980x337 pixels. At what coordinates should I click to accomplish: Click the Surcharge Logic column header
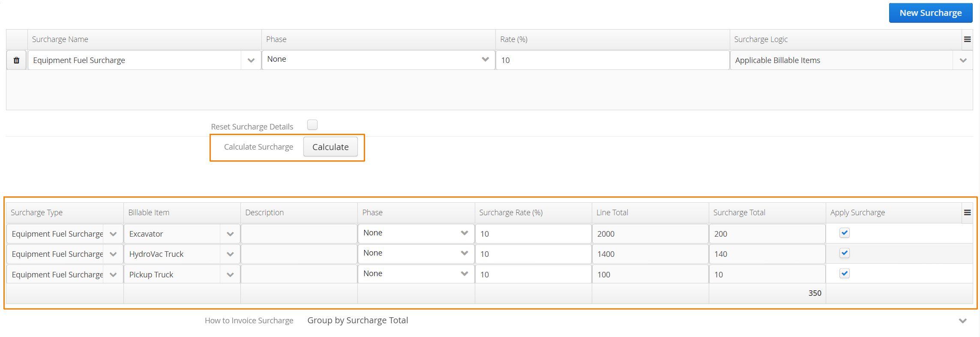click(846, 39)
